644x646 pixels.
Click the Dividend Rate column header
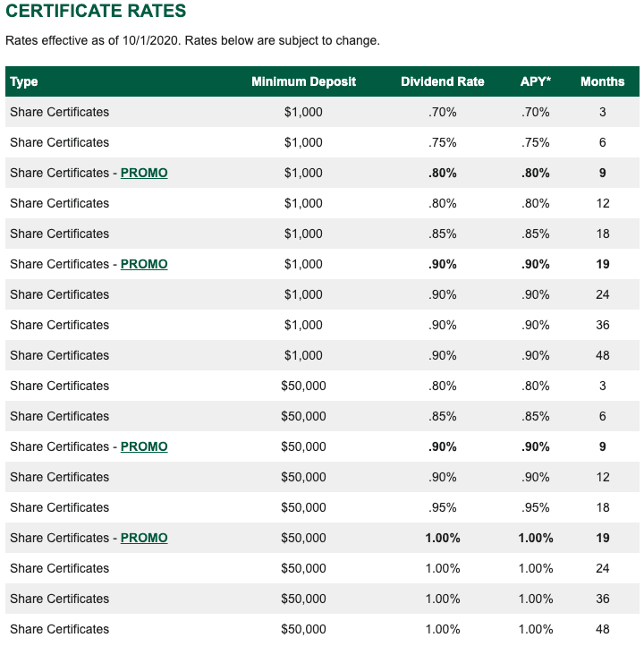443,81
